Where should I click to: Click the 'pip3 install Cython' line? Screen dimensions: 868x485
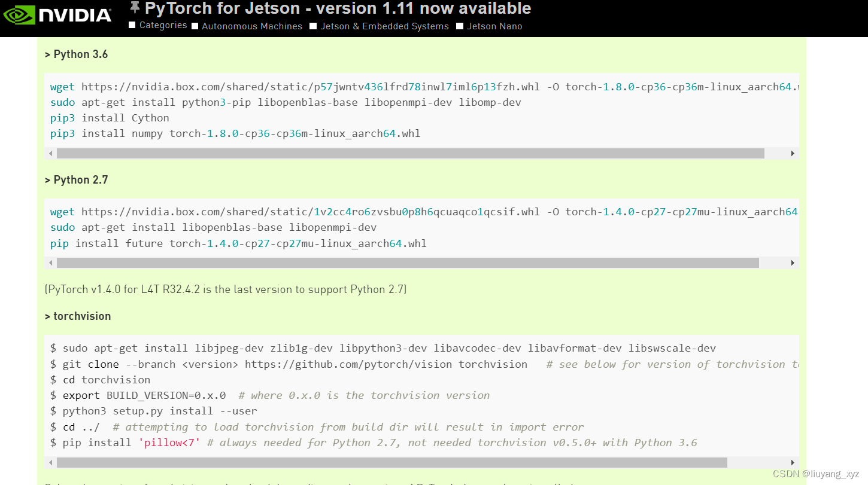[110, 118]
